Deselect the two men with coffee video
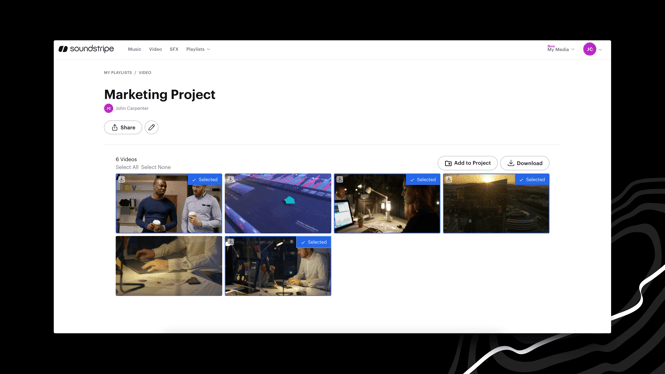Viewport: 665px width, 374px height. pos(205,179)
